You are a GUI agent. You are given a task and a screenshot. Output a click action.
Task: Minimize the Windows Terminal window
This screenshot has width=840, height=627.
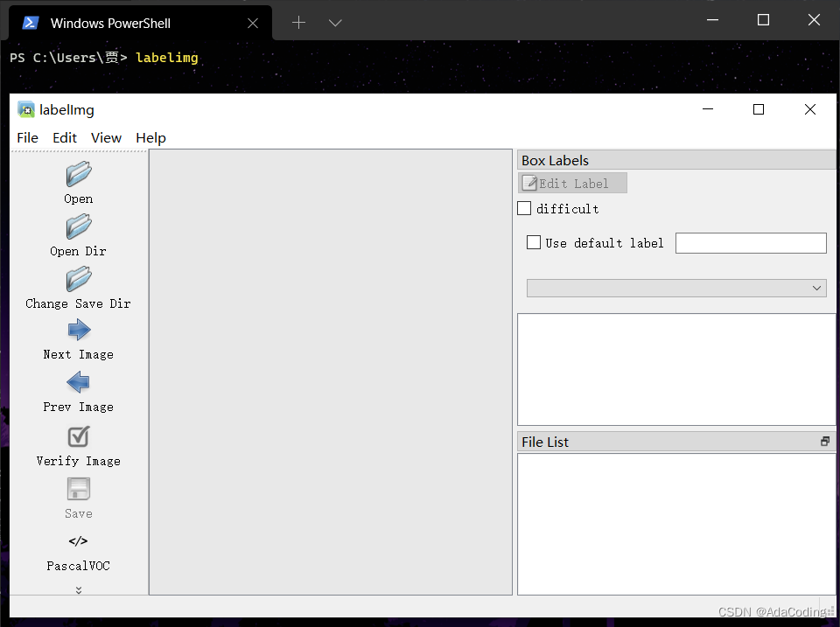pos(712,20)
